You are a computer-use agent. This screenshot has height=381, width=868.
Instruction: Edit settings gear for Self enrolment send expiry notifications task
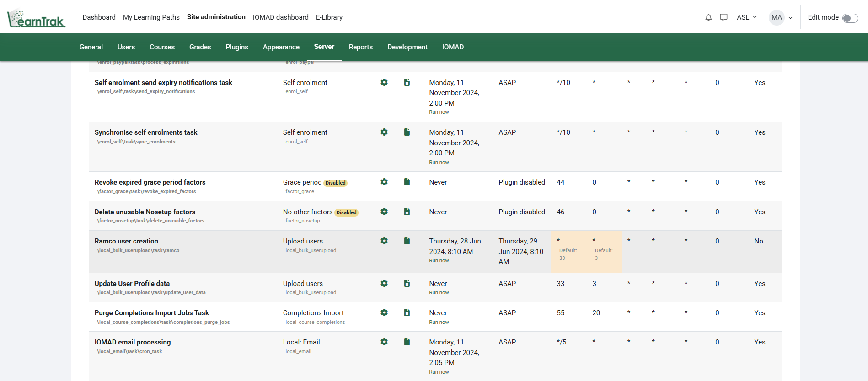[x=384, y=82]
